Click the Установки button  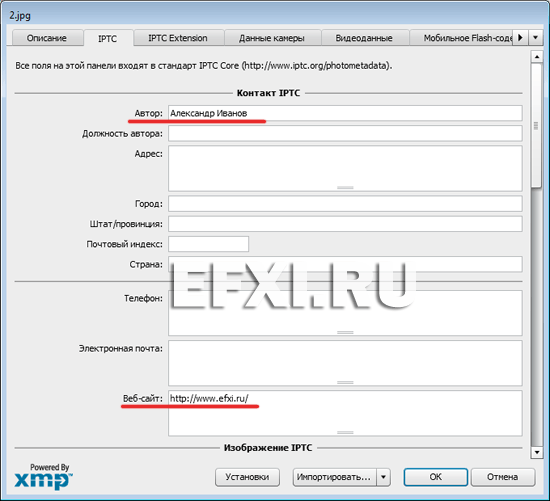point(247,477)
